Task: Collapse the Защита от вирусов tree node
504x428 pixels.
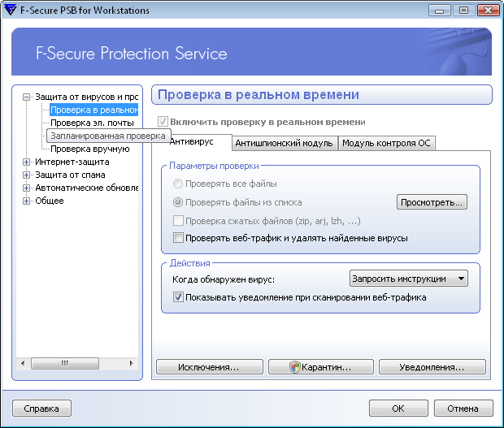Action: (x=26, y=97)
